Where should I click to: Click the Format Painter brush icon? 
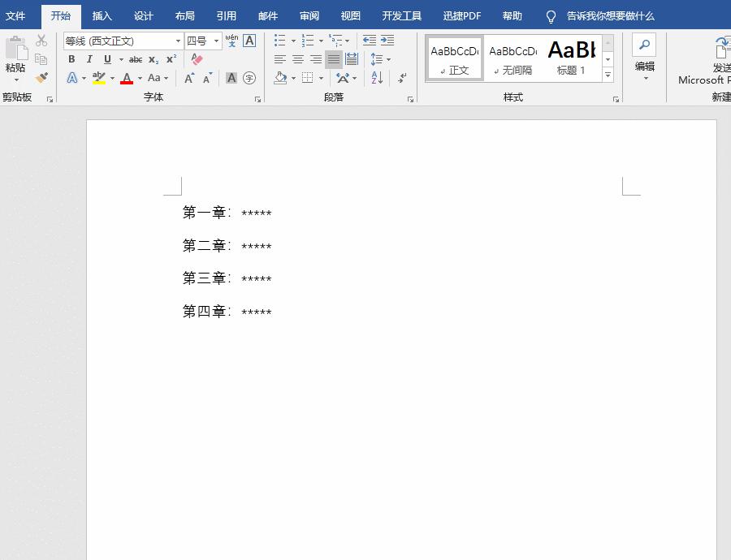point(41,78)
